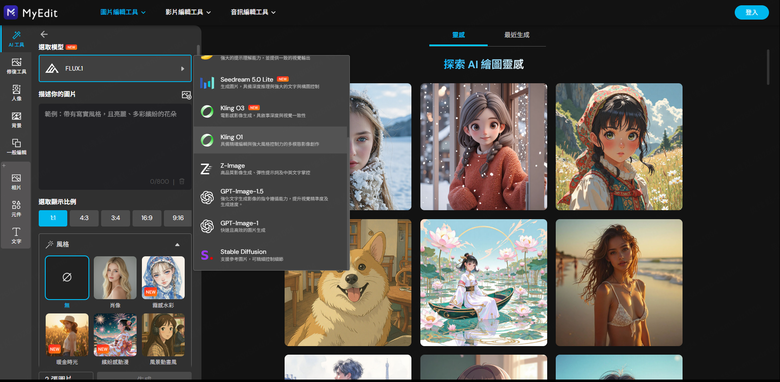Open the AI 工具 sidebar tab
The height and width of the screenshot is (382, 780).
pos(16,39)
